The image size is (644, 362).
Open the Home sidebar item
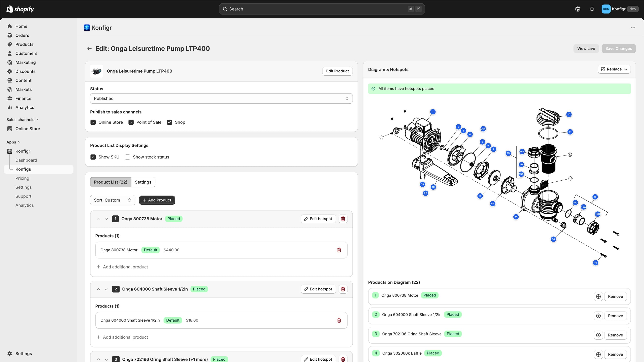21,26
